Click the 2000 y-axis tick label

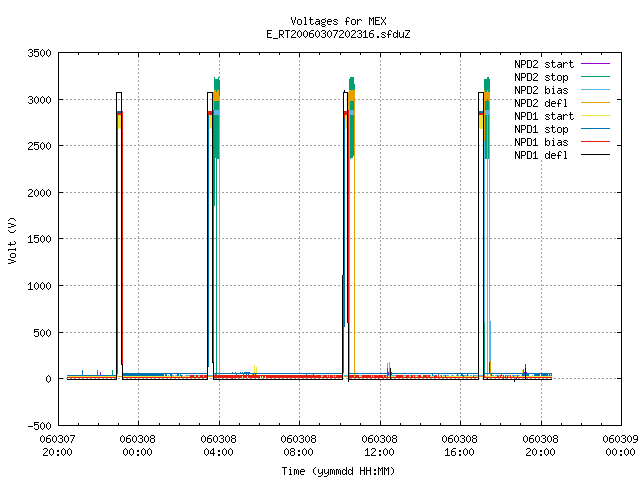click(x=39, y=193)
